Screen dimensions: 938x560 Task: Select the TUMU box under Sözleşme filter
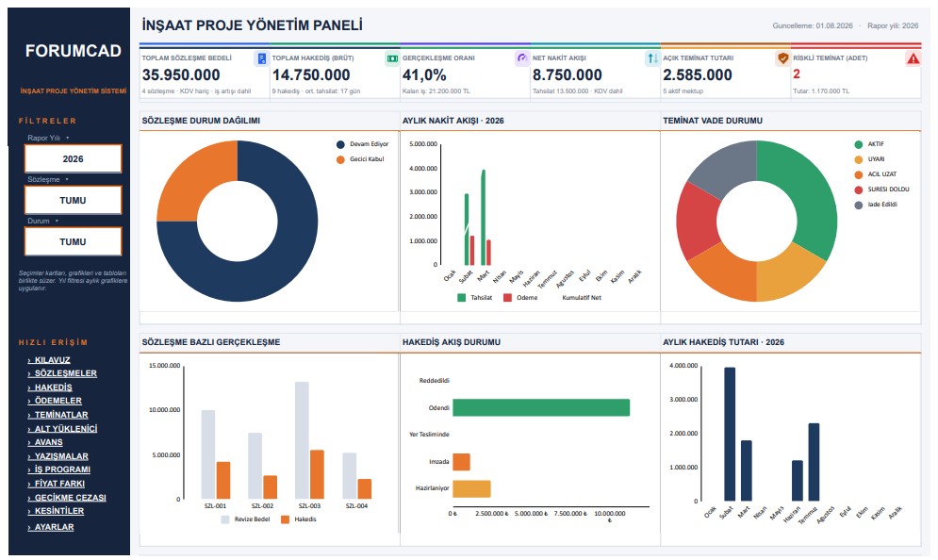73,201
